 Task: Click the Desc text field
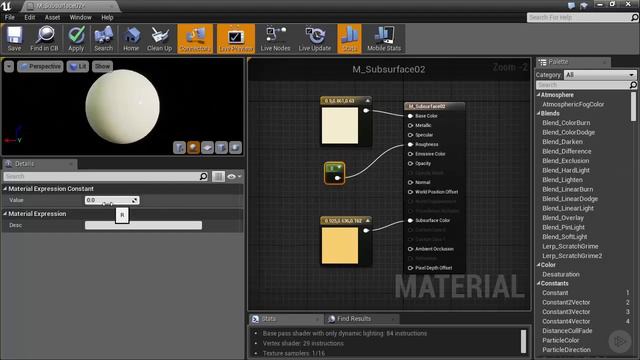[143, 225]
